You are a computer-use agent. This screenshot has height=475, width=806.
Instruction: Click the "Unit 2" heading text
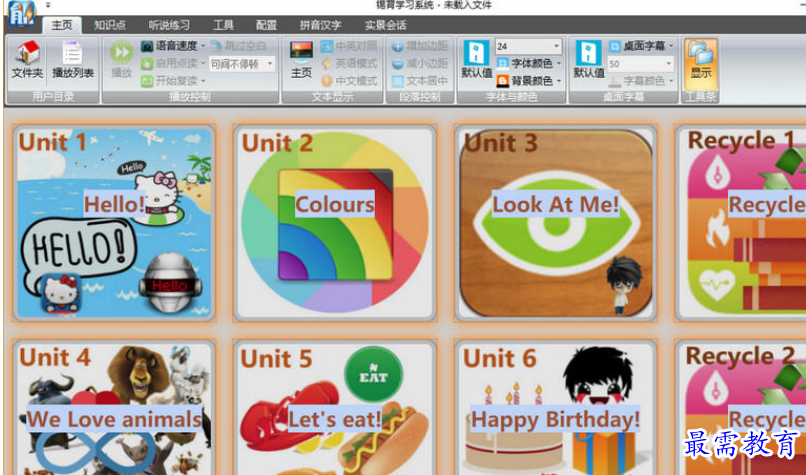tap(277, 143)
